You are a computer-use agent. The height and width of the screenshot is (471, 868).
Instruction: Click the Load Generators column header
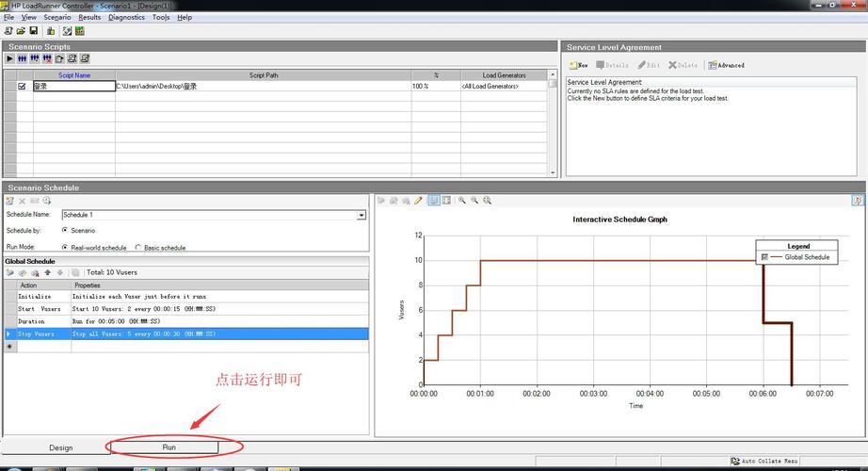[504, 75]
